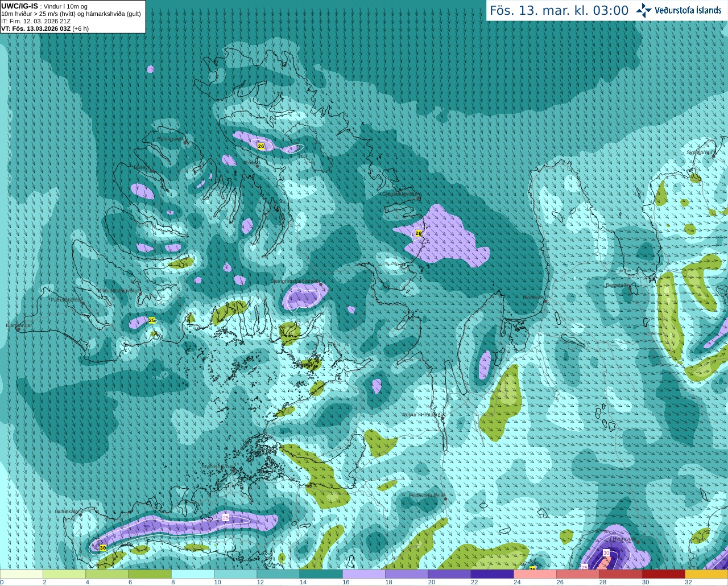Click the 'UWC/IG-IS' model title text
728x586 pixels.
coord(19,6)
